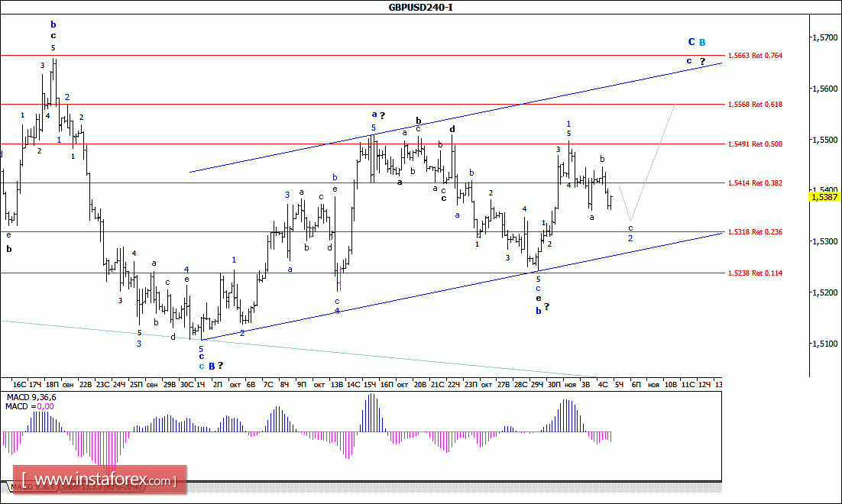Click the 1,5200 price axis value
842x504 pixels.
pos(825,292)
